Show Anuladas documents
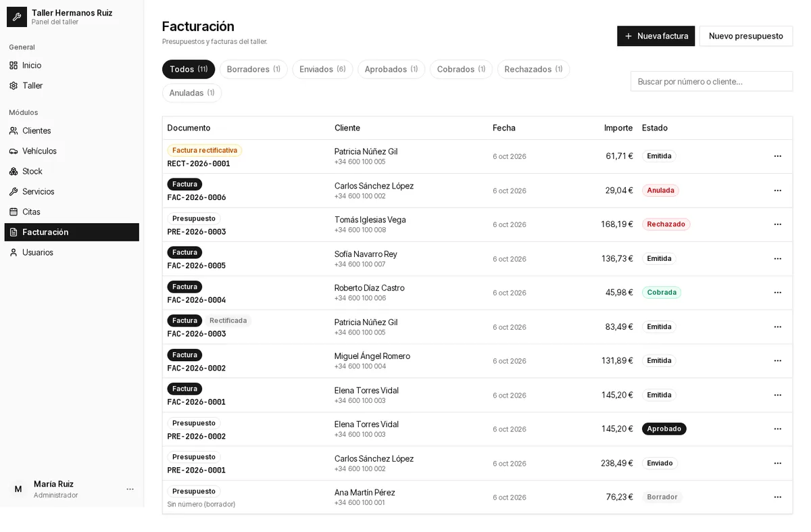 (x=192, y=93)
